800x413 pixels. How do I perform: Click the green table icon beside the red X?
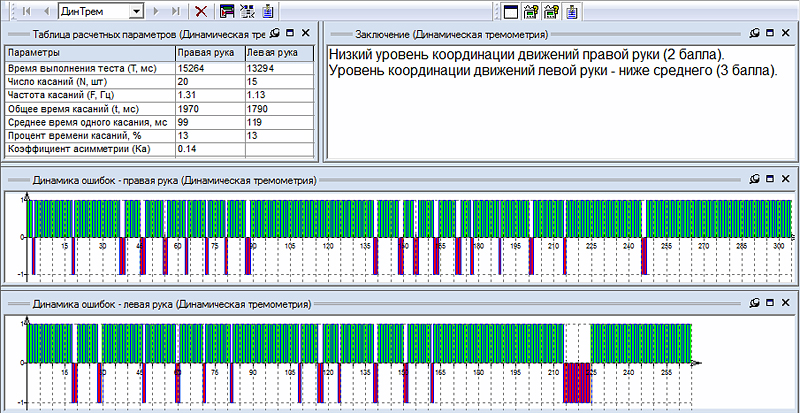[227, 11]
